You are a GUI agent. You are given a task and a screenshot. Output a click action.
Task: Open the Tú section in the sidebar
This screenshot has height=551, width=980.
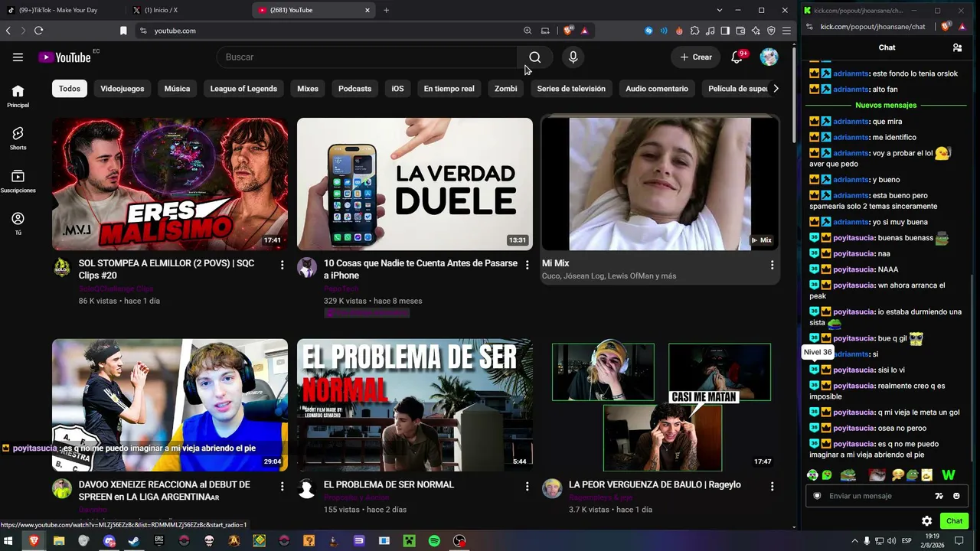[x=18, y=223]
